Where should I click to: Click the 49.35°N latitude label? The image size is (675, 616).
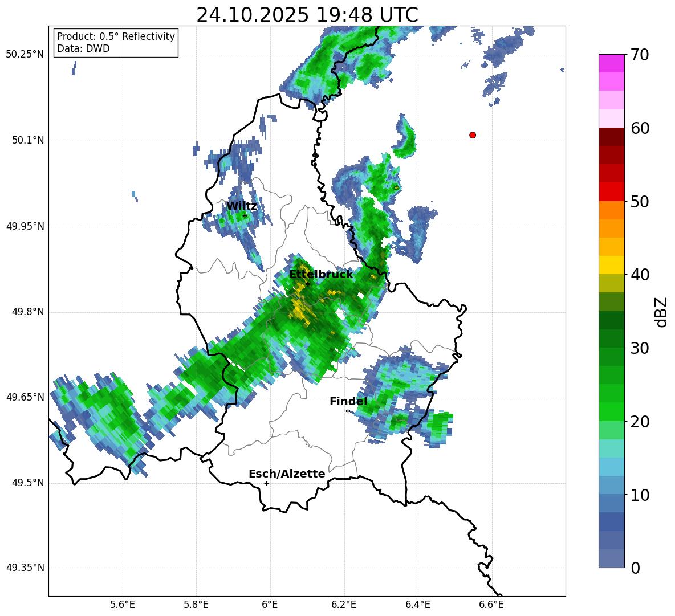tap(25, 568)
